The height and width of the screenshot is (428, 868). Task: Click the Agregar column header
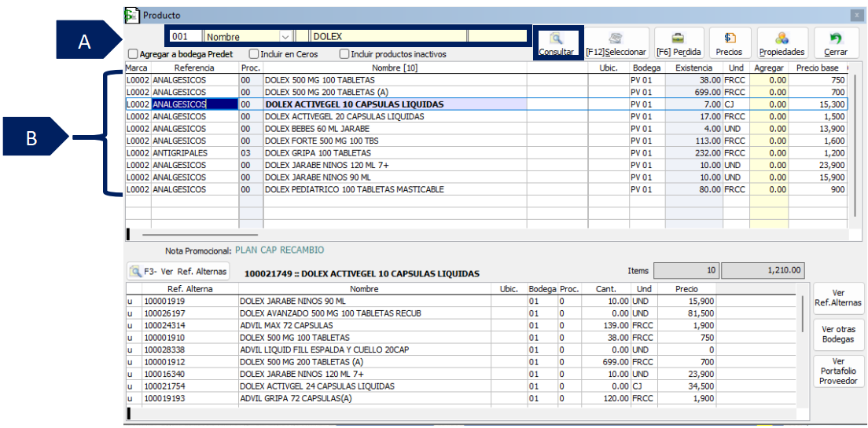769,68
